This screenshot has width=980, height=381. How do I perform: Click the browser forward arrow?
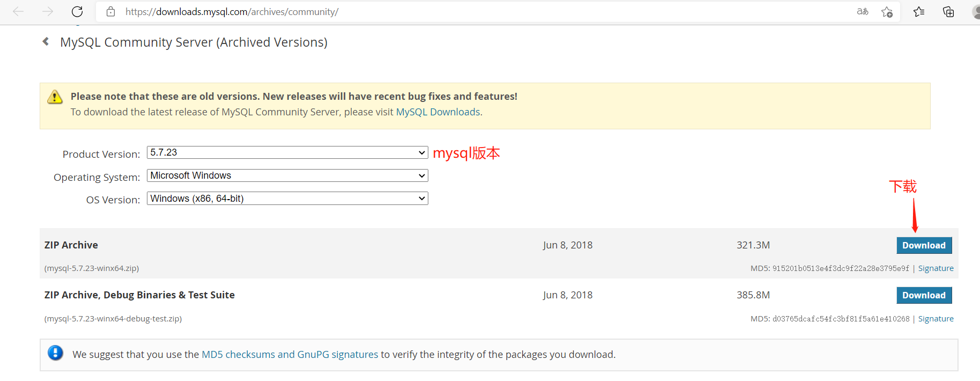click(x=48, y=11)
